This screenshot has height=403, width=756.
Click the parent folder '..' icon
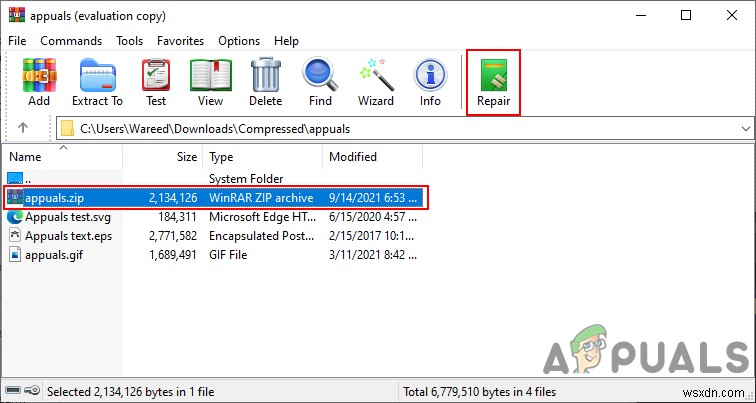coord(15,178)
